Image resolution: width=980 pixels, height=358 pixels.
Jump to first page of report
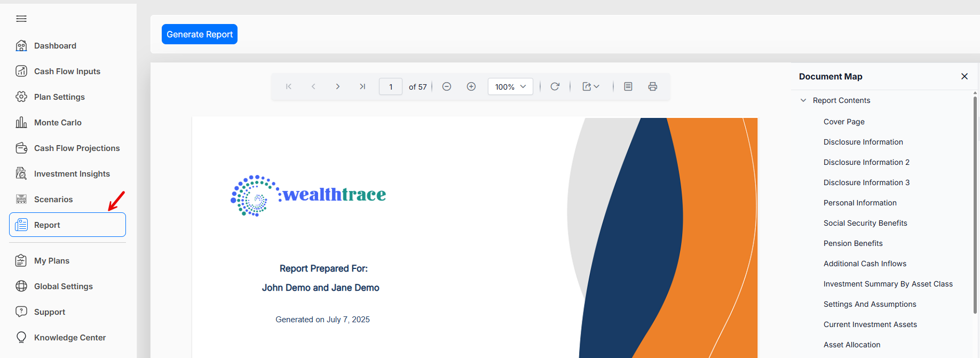(289, 86)
